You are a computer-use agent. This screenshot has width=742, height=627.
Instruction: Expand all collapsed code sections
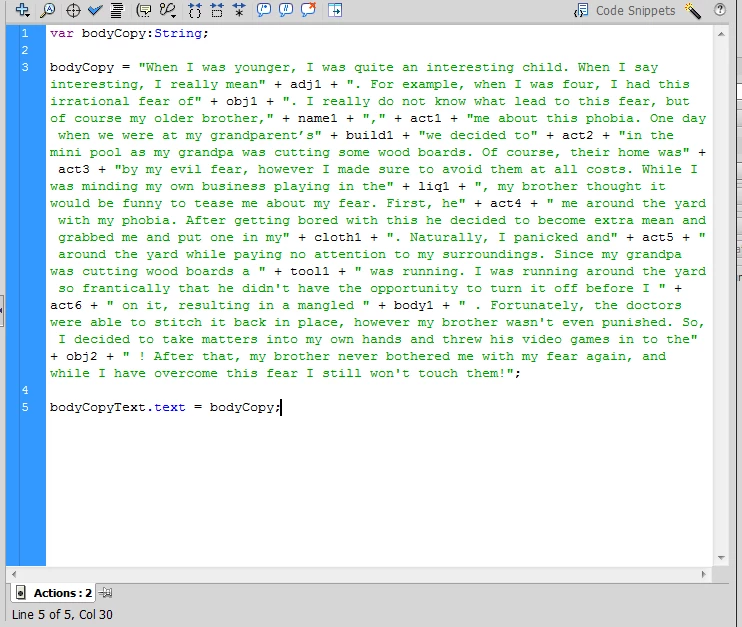239,10
